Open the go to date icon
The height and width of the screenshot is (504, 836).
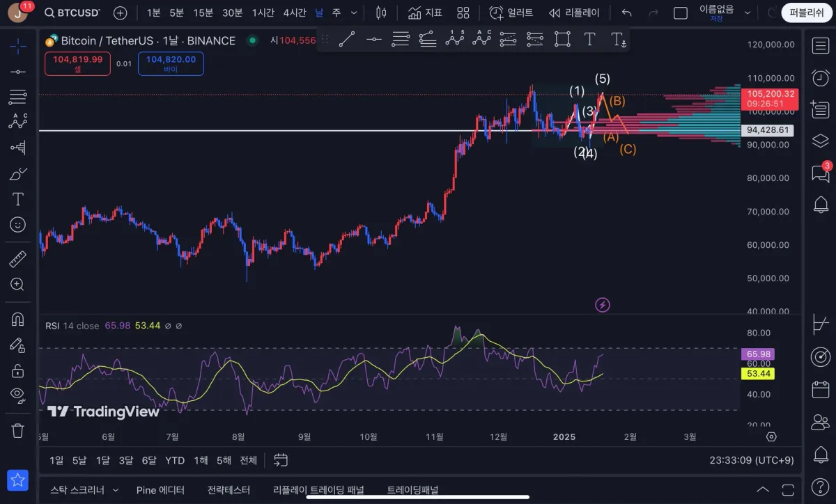pos(281,460)
